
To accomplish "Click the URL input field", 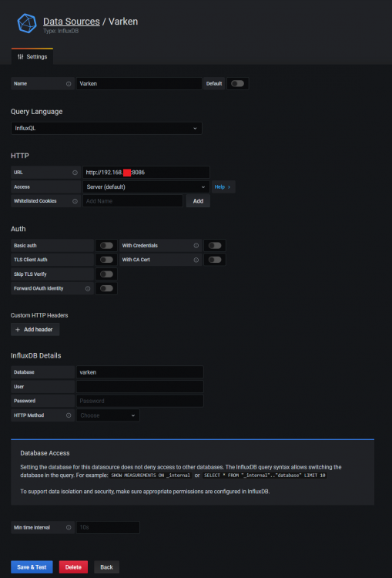I will [x=146, y=172].
